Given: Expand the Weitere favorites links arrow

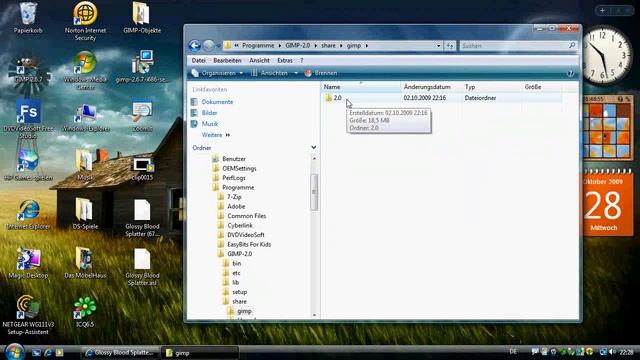Looking at the screenshot, I should (228, 135).
